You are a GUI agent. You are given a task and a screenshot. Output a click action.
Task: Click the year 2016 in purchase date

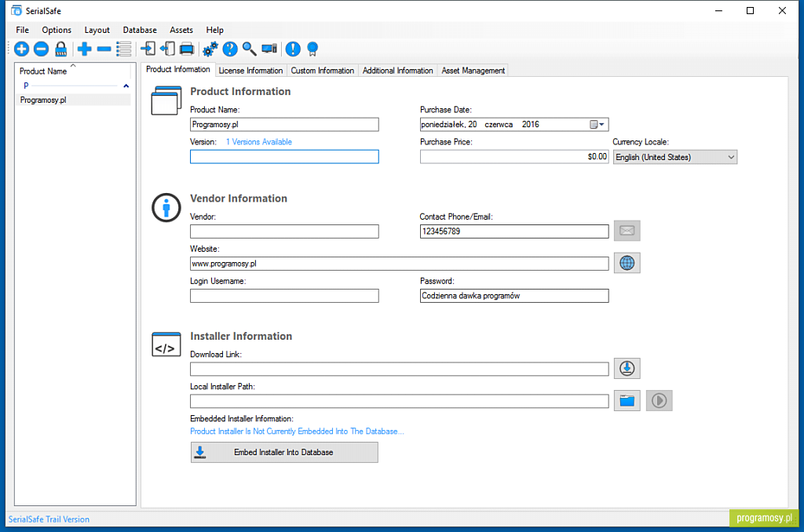pyautogui.click(x=530, y=125)
